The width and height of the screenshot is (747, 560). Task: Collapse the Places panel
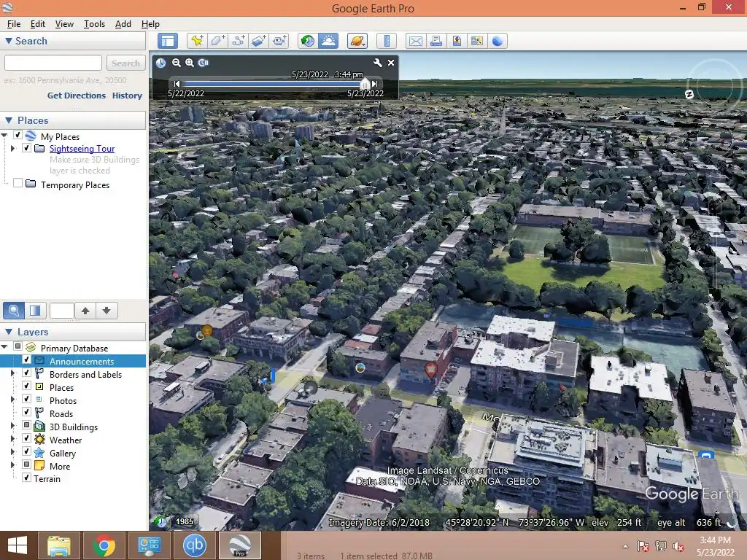point(8,120)
